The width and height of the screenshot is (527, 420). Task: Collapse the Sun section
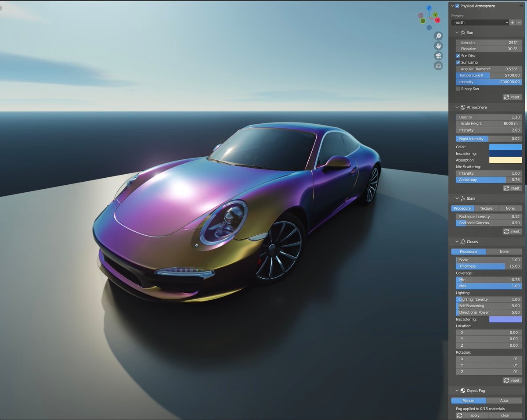(x=457, y=32)
